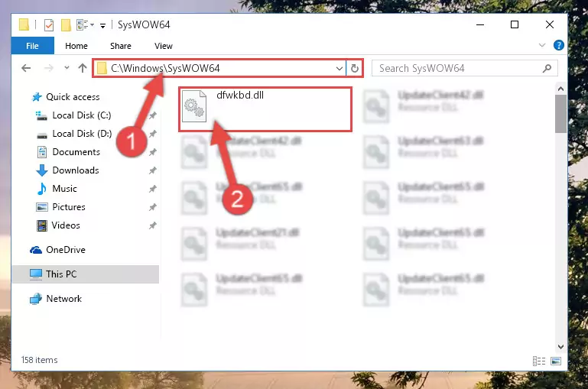588x389 pixels.
Task: Click the search magnifier icon
Action: point(547,68)
